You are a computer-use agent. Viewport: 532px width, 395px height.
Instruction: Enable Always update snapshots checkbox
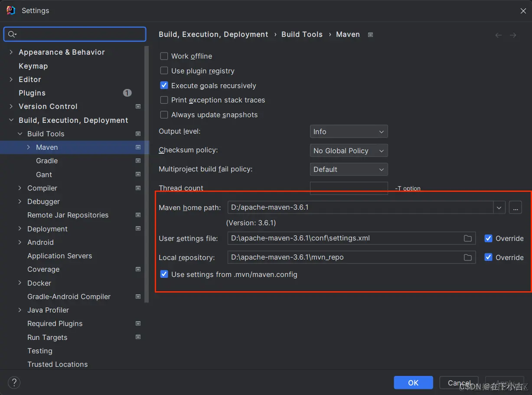click(164, 115)
